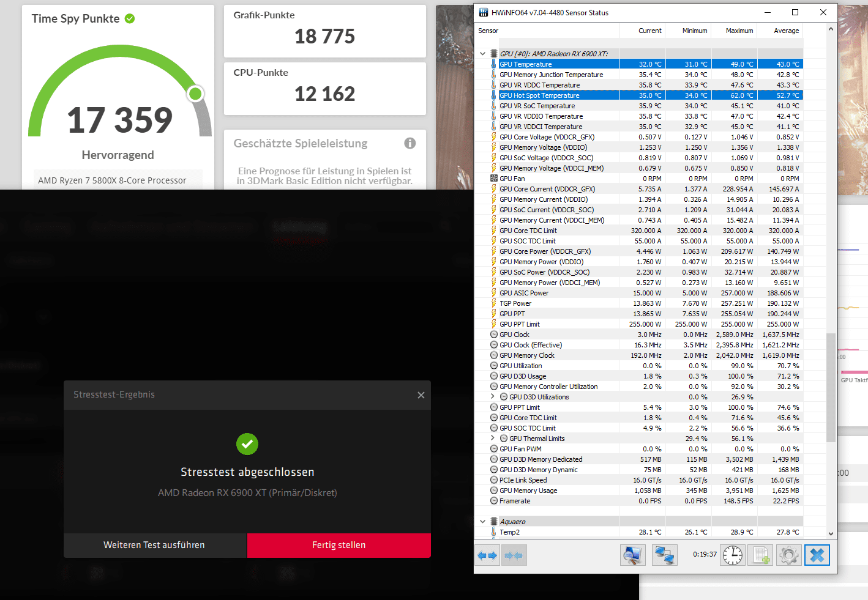Collapse the Aquaero sensor group
The image size is (868, 600).
(x=483, y=522)
